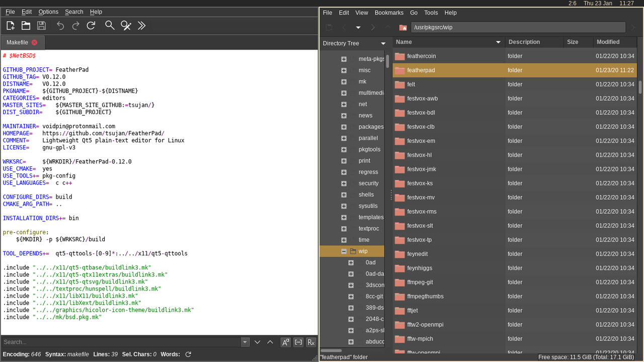Click the Redo arrow icon
The image size is (644, 362).
[x=75, y=26]
